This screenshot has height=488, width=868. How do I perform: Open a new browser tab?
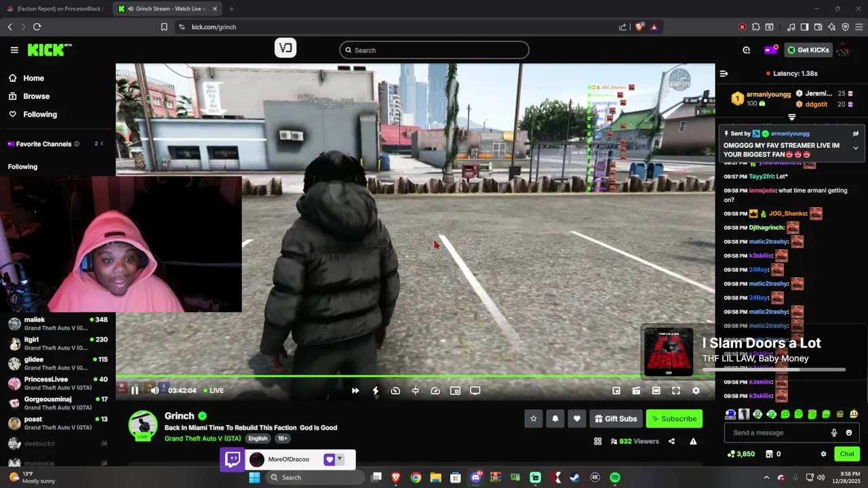tap(231, 9)
